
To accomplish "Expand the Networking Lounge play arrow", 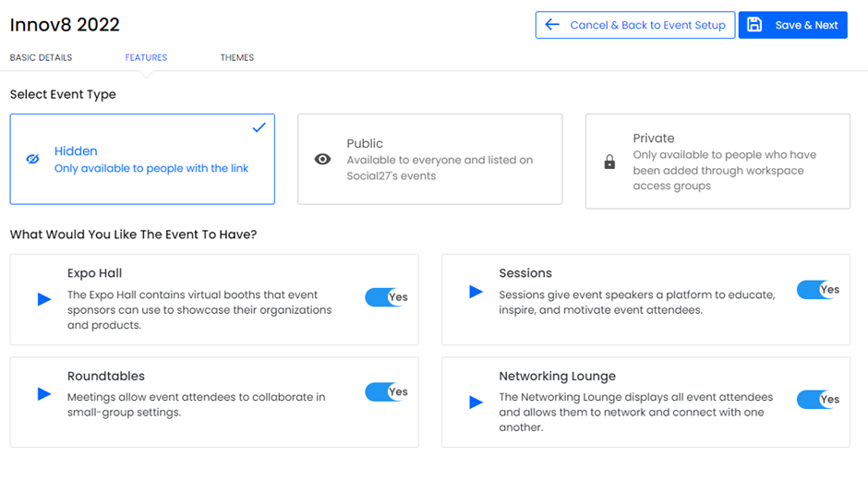I will pos(476,402).
